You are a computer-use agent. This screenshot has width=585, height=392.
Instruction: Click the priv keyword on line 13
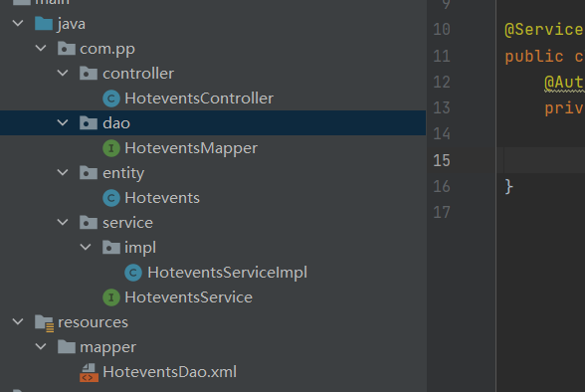564,108
